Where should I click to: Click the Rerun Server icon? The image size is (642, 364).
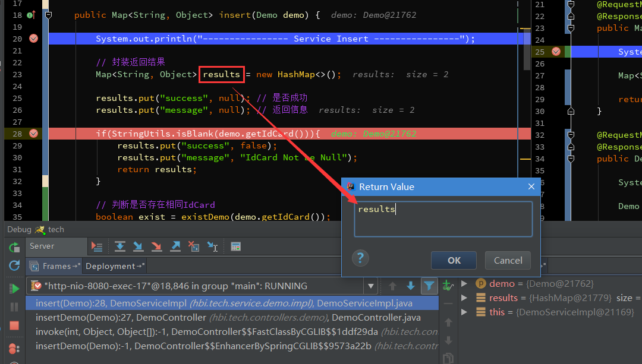click(x=13, y=246)
